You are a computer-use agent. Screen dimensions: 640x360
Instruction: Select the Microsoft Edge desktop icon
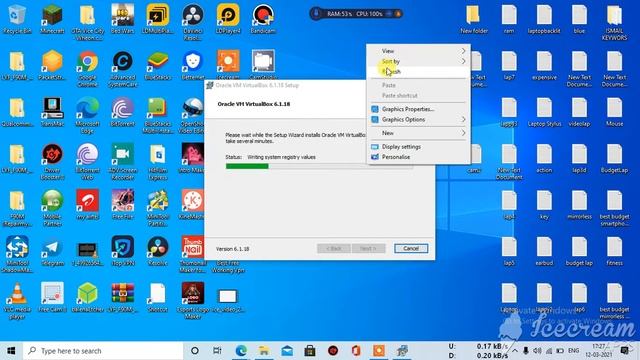tap(87, 115)
